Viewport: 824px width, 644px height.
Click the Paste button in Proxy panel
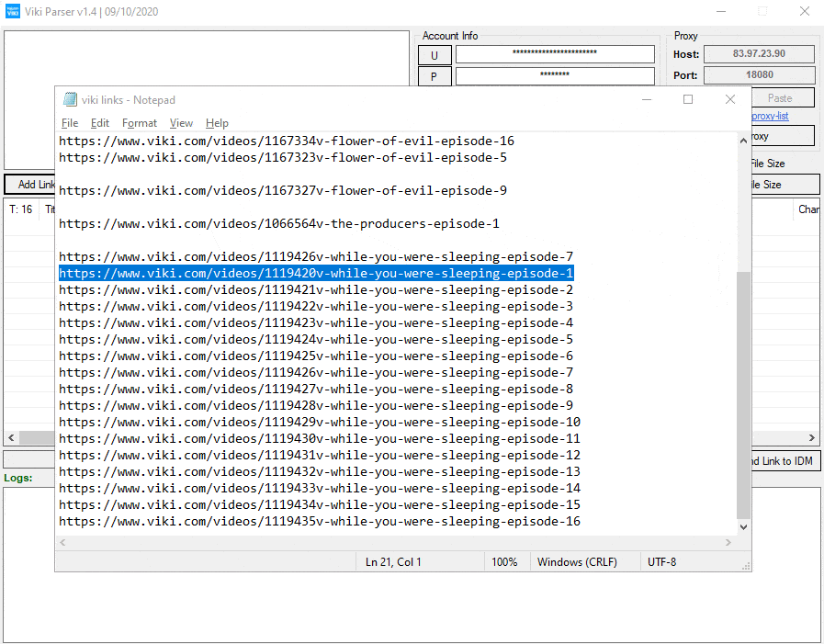coord(783,98)
